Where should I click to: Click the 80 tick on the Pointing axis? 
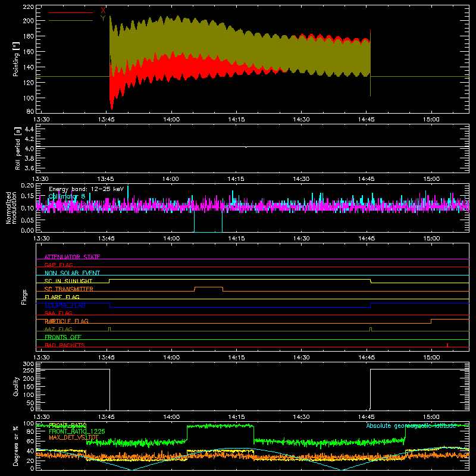coord(30,111)
